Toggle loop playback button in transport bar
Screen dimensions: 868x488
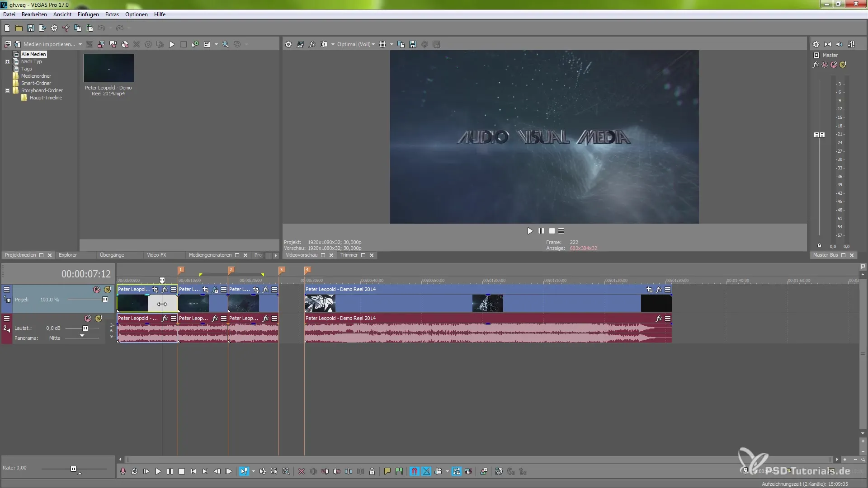pyautogui.click(x=134, y=471)
